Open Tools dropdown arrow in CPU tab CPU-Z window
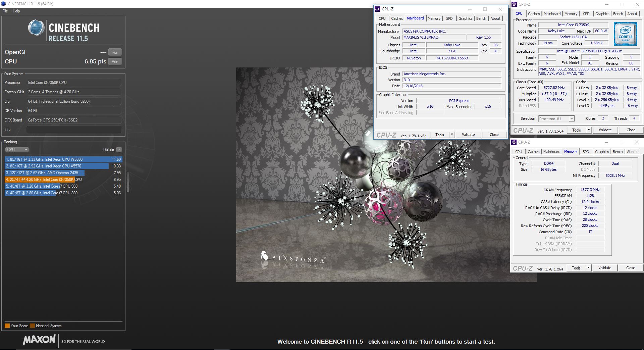Viewport: 644px width, 350px height. point(589,130)
